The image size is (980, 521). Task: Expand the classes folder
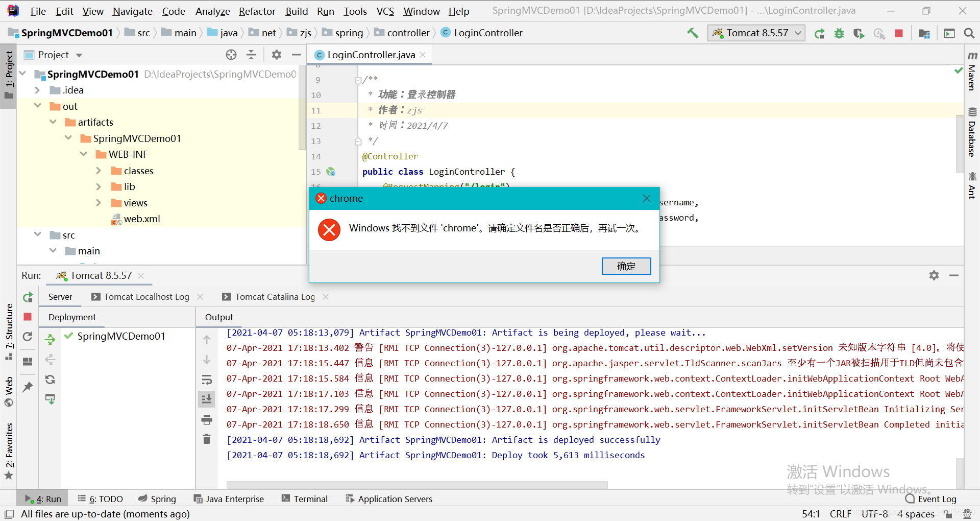pyautogui.click(x=99, y=171)
